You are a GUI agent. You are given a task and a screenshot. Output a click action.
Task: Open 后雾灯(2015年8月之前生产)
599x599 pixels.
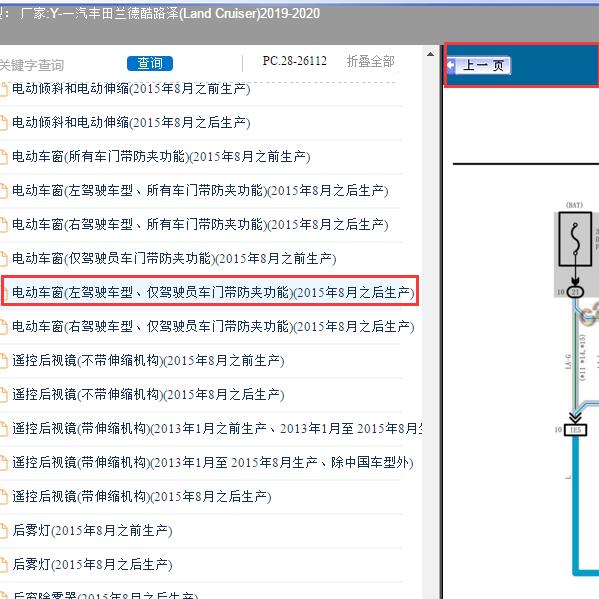pos(92,531)
